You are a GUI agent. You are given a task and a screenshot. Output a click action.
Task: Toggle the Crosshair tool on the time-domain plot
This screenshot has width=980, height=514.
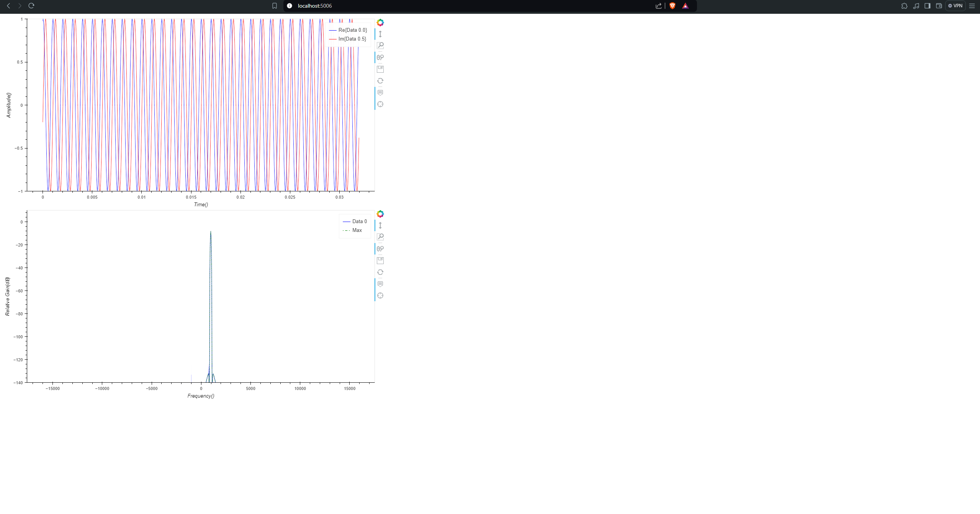[x=380, y=104]
